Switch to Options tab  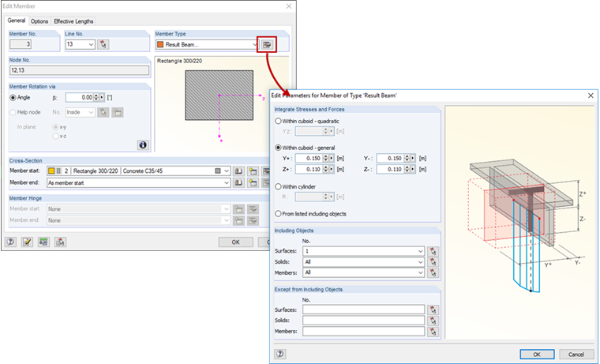coord(39,21)
